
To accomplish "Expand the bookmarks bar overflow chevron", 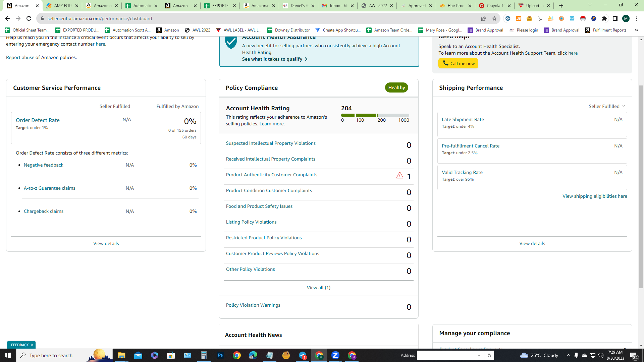I will (636, 30).
